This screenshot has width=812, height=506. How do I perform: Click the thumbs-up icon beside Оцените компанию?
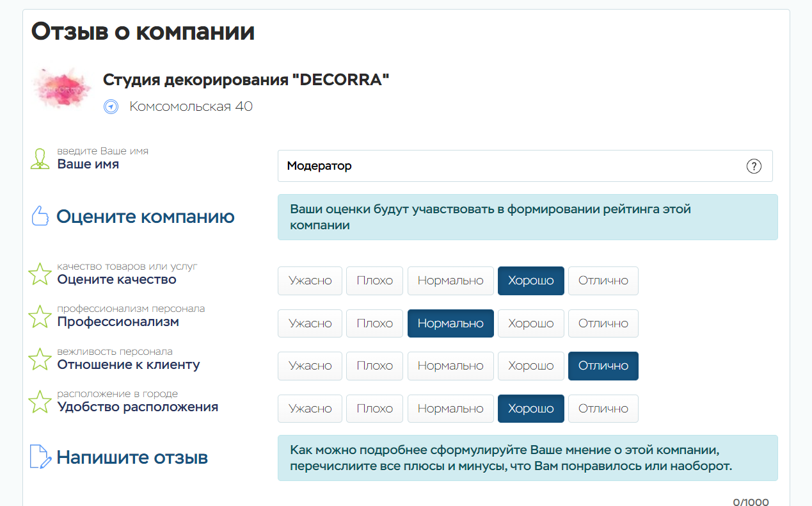click(x=40, y=216)
